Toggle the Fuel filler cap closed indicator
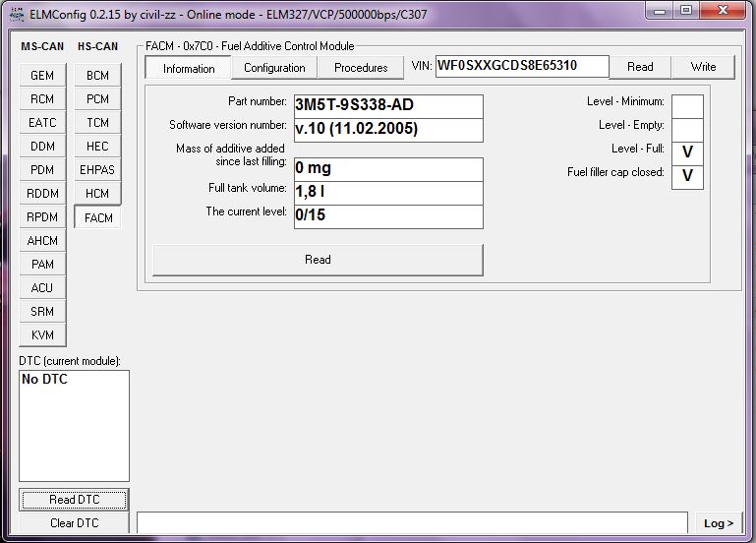Image resolution: width=756 pixels, height=543 pixels. point(687,176)
